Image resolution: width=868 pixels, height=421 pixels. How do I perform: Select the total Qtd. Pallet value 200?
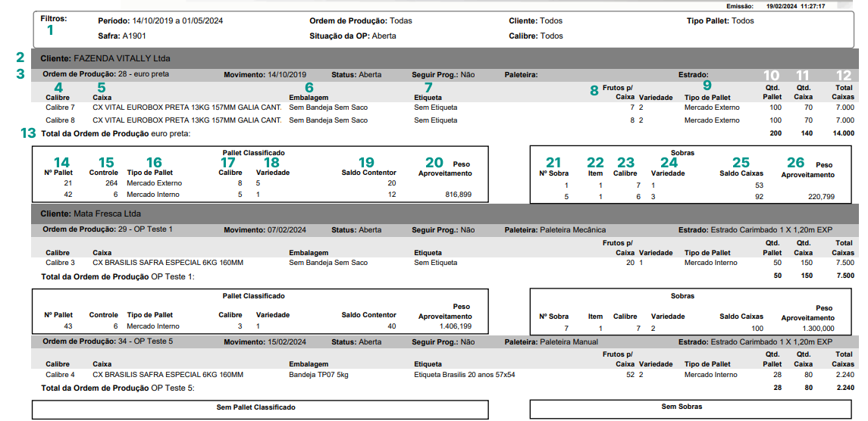[775, 133]
